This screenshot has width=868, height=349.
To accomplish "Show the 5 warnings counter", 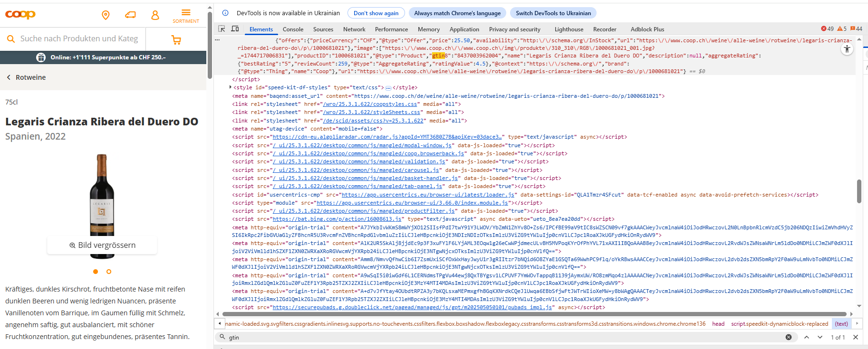I will tap(842, 29).
